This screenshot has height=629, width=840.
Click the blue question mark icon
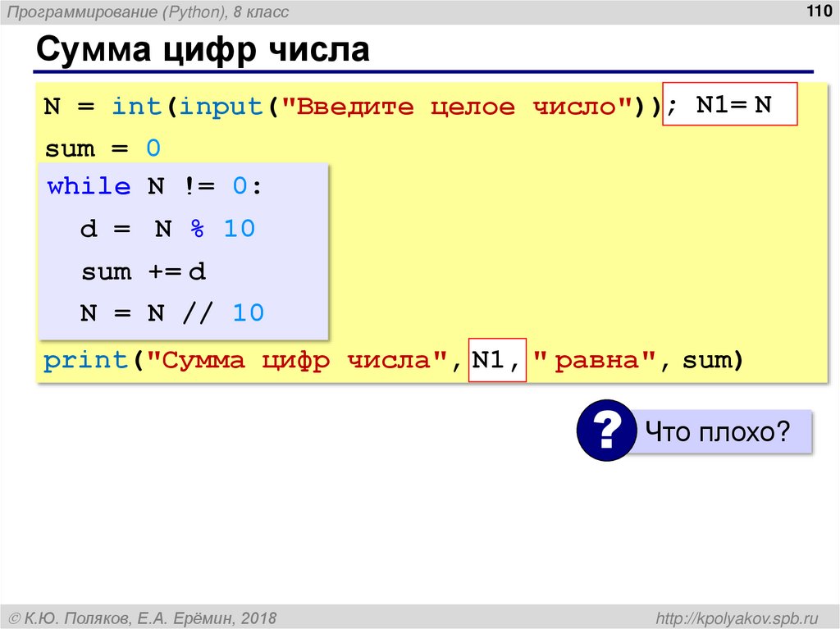click(606, 431)
